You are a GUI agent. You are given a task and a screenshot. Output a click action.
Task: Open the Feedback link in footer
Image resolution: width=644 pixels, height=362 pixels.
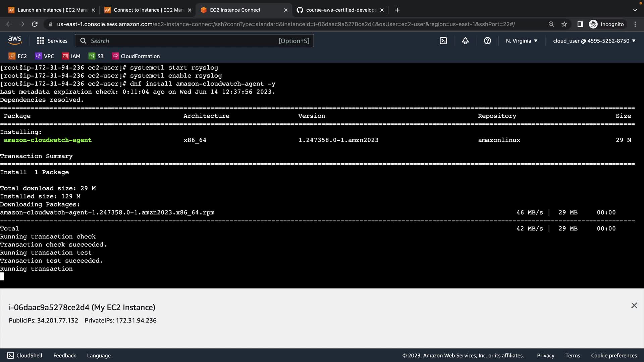coord(64,355)
